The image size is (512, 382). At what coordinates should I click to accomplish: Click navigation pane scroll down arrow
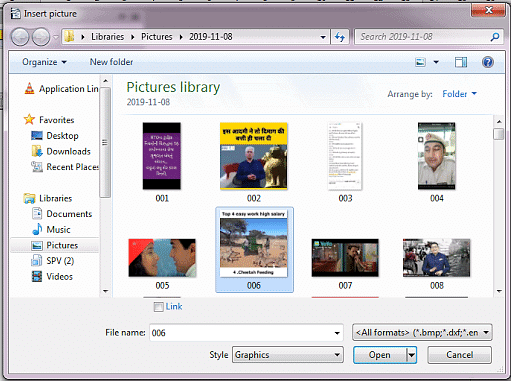coord(106,291)
